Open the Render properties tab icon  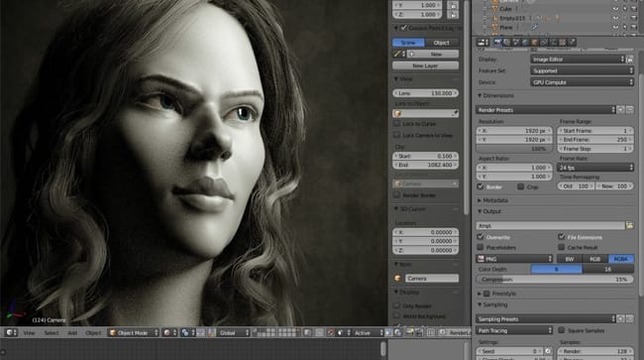point(497,43)
